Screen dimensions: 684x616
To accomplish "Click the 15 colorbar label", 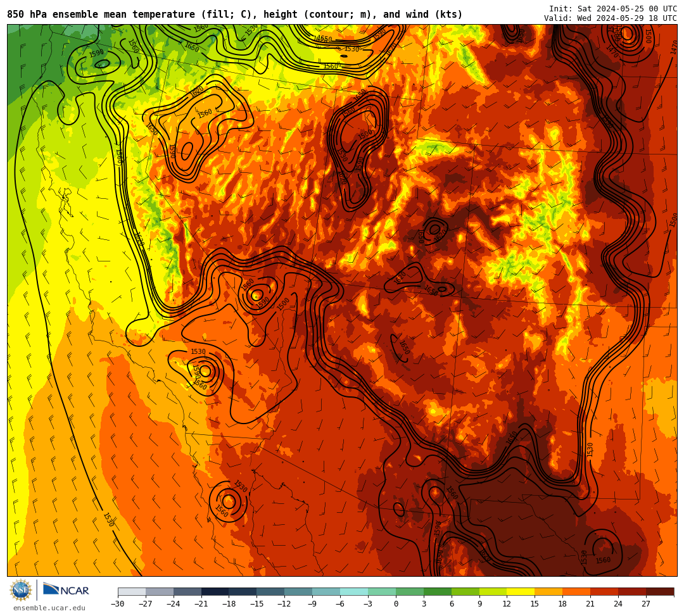I will [535, 604].
